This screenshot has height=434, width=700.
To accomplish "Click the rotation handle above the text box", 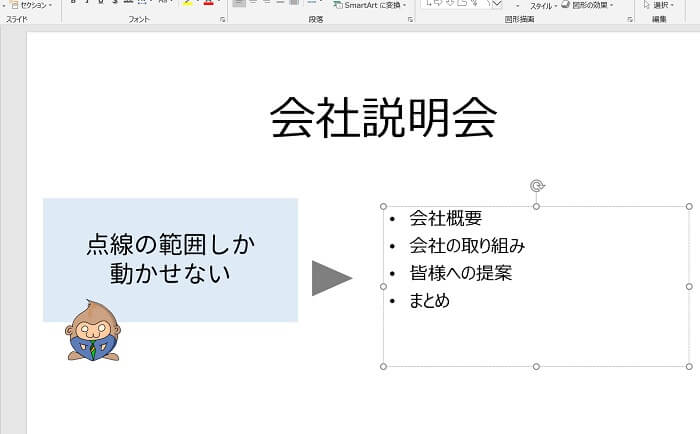I will [x=537, y=185].
